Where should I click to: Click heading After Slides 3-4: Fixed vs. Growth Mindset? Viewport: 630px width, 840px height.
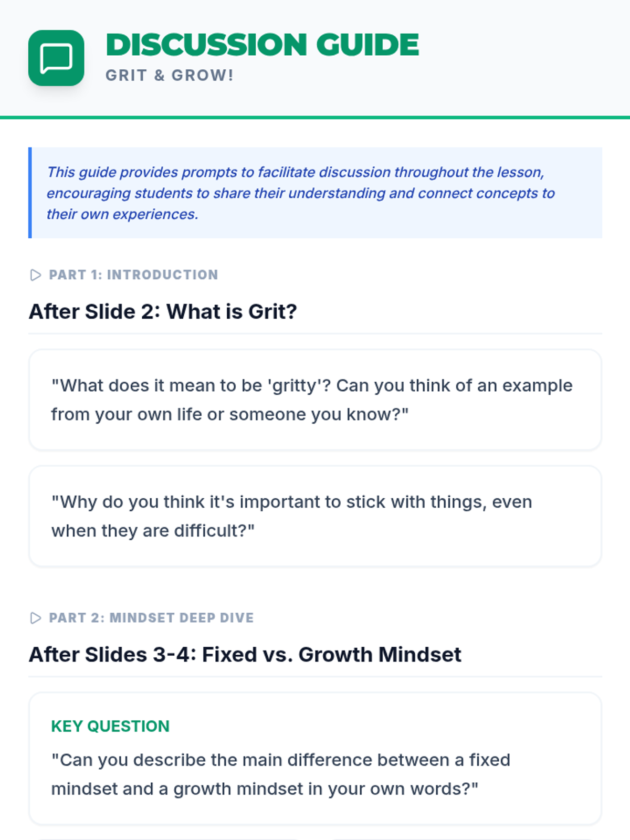coord(245,654)
